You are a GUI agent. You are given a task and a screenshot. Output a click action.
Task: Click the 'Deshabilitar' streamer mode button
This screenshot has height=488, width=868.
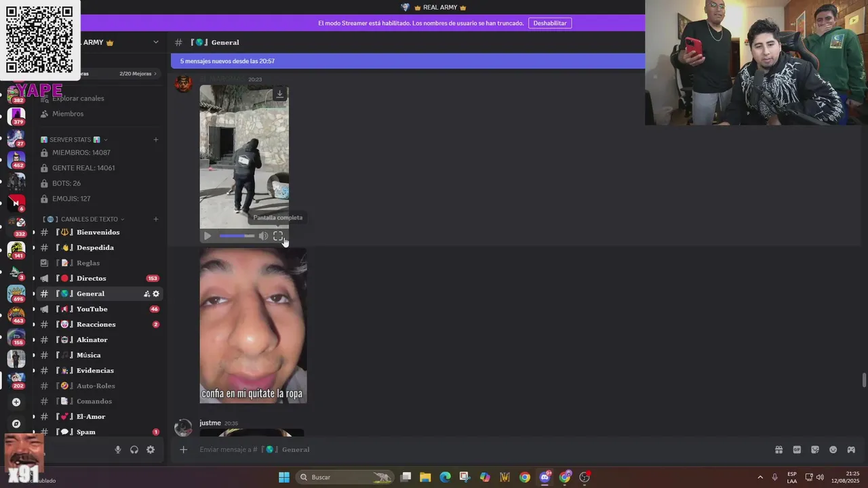pos(550,23)
